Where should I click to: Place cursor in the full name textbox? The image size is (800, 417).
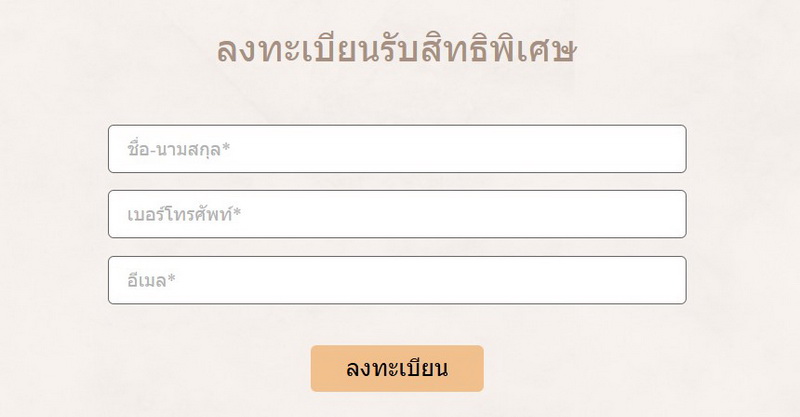point(397,149)
